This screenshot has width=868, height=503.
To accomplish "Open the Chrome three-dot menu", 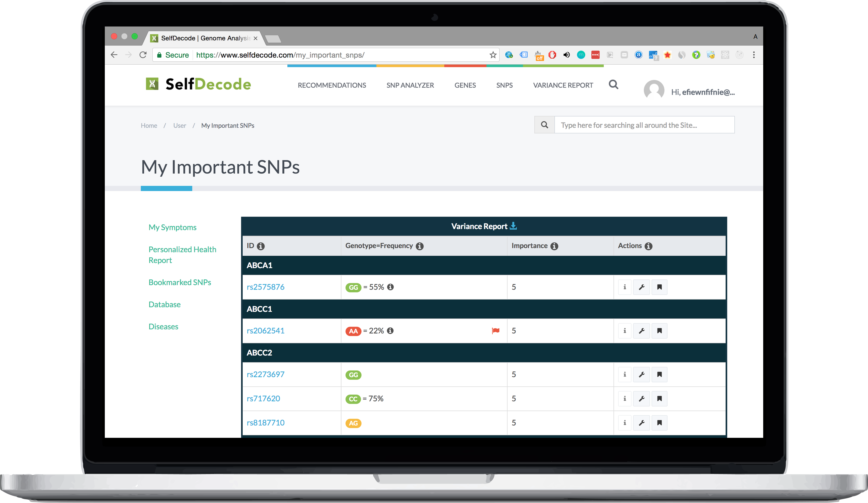I will point(754,55).
